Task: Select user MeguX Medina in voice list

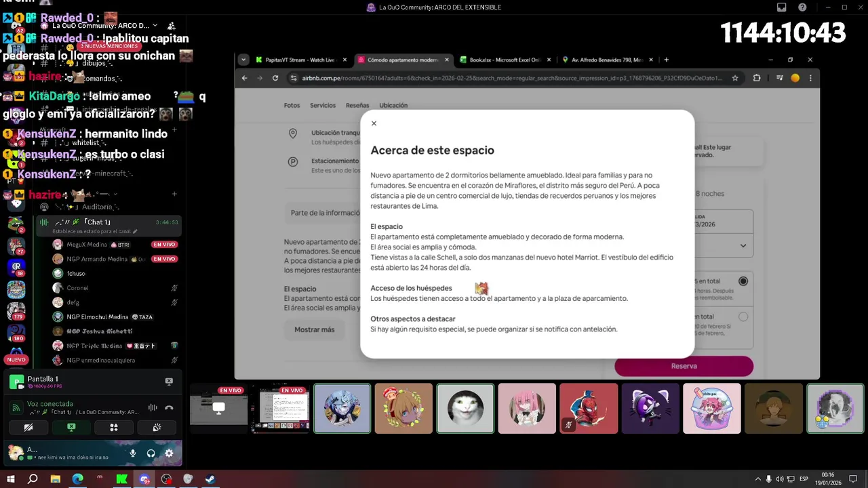Action: point(114,245)
